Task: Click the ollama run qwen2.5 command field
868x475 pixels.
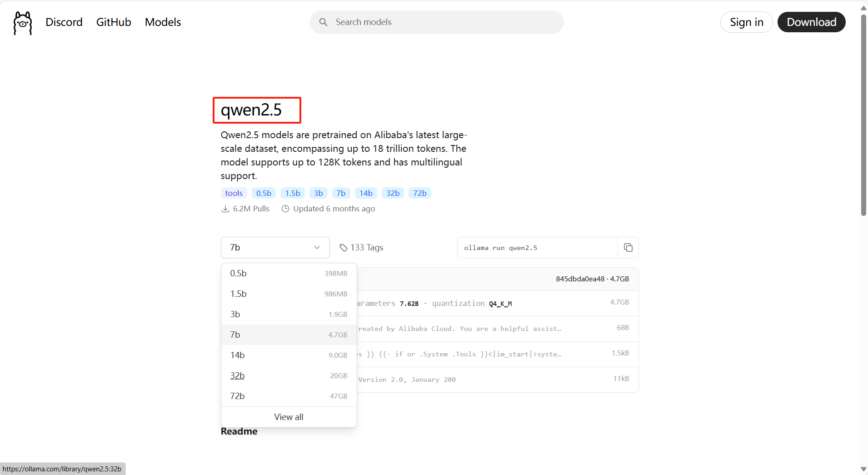Action: (x=537, y=248)
